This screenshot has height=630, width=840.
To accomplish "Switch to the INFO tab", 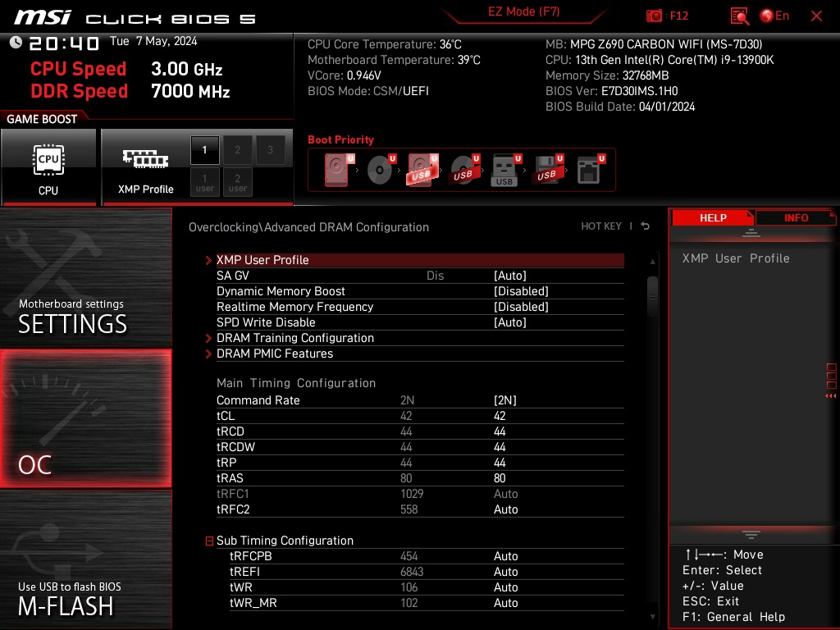I will click(796, 217).
